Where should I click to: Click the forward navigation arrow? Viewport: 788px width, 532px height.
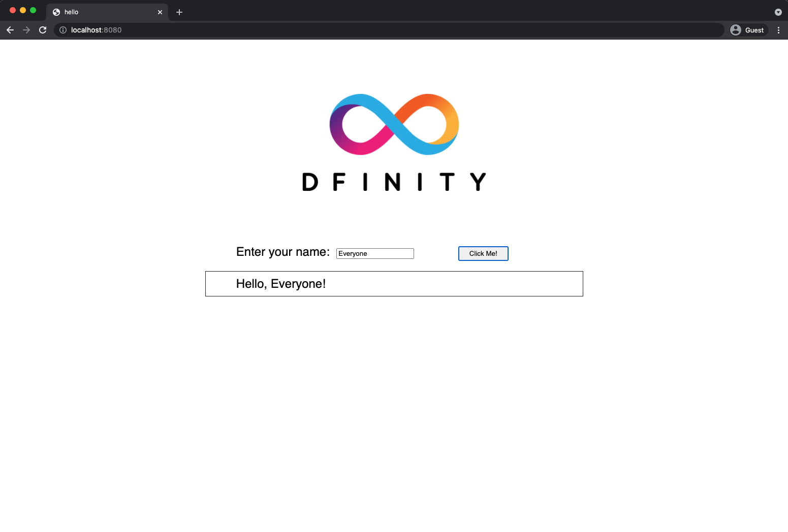(26, 30)
